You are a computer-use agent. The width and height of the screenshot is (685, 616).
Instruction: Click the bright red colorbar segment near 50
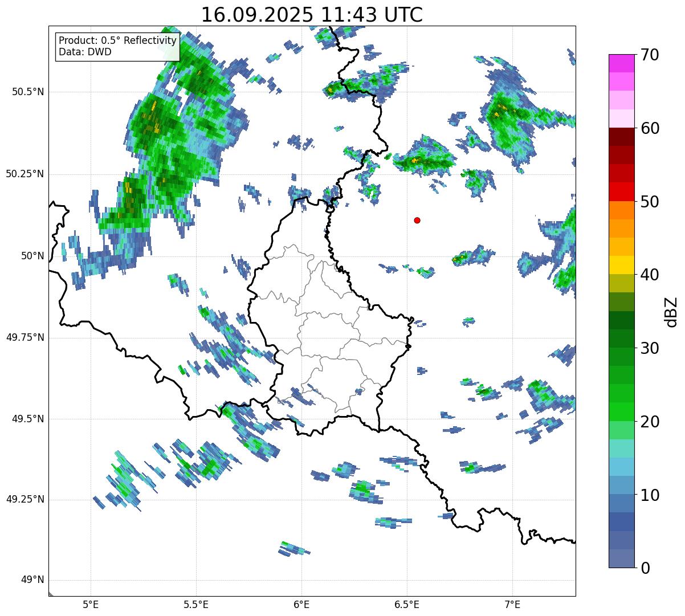621,191
